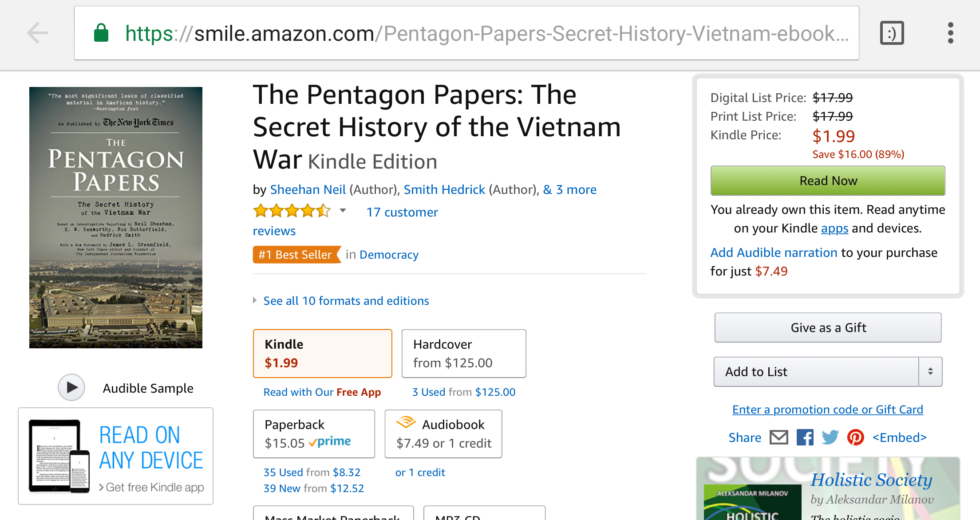Image resolution: width=980 pixels, height=520 pixels.
Task: Click the browser back arrow
Action: coord(38,33)
